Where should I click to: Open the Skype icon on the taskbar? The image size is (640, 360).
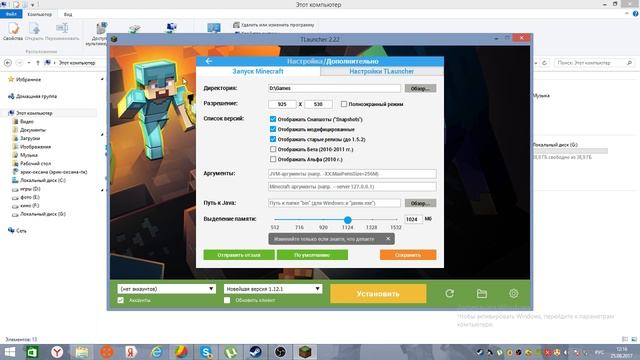pyautogui.click(x=206, y=352)
